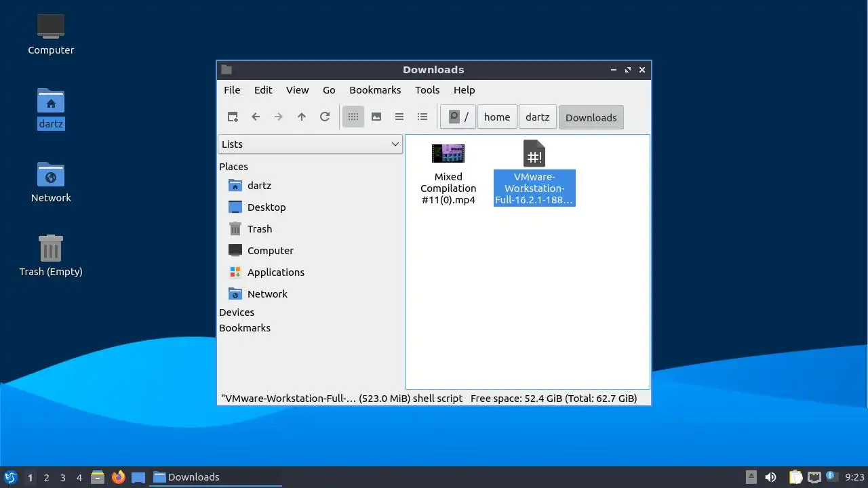Viewport: 868px width, 488px height.
Task: Maximize the Downloads window
Action: pos(628,69)
